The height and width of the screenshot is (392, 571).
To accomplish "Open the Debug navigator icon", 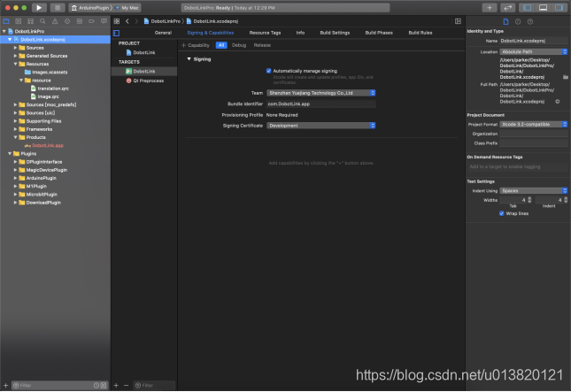I will pos(80,21).
